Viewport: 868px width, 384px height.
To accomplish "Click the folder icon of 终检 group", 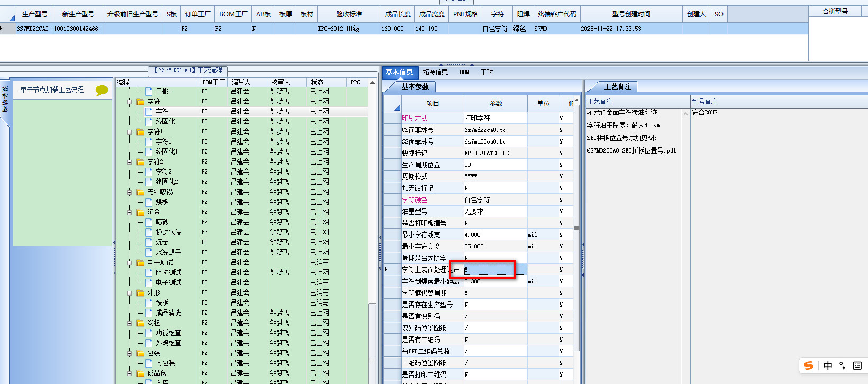I will (x=140, y=323).
